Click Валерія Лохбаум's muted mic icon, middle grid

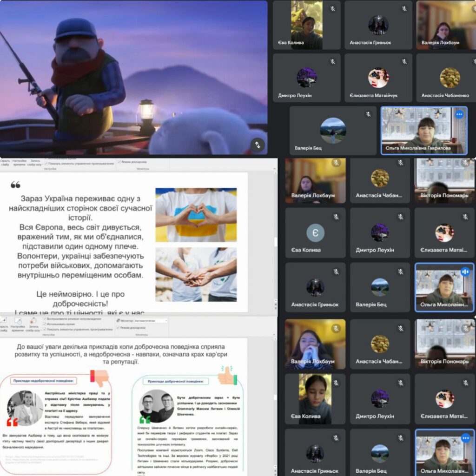[x=336, y=163]
